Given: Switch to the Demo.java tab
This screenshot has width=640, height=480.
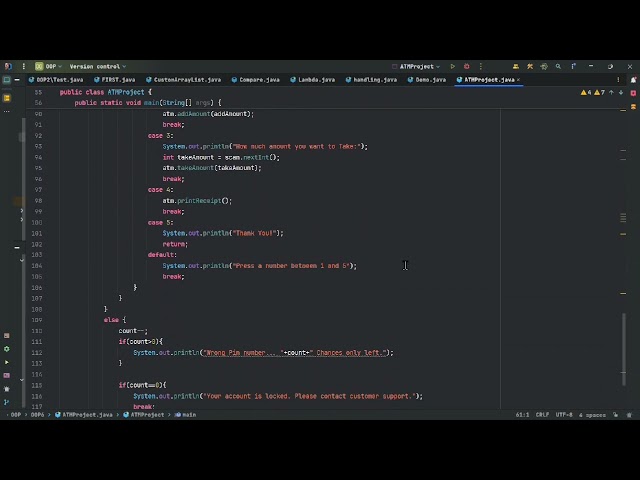Looking at the screenshot, I should pyautogui.click(x=427, y=80).
